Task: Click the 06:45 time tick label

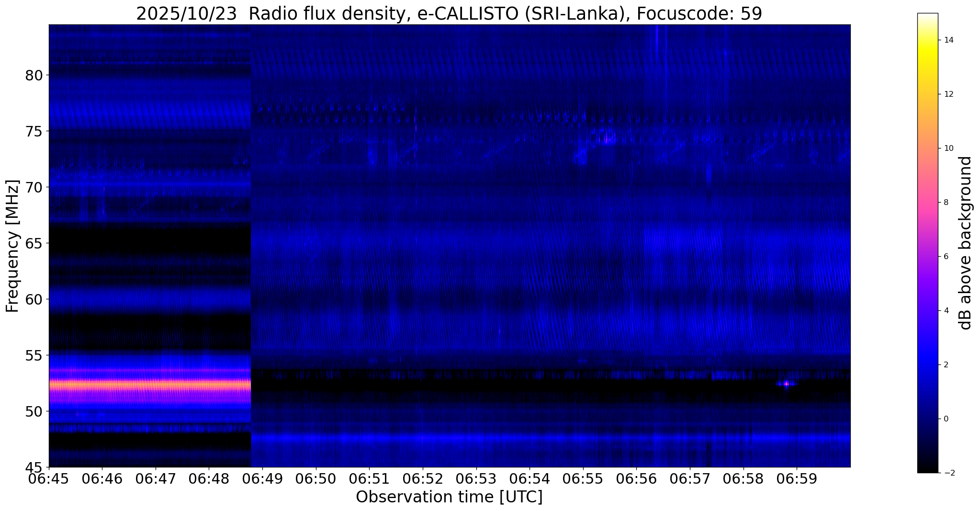Action: click(x=48, y=478)
